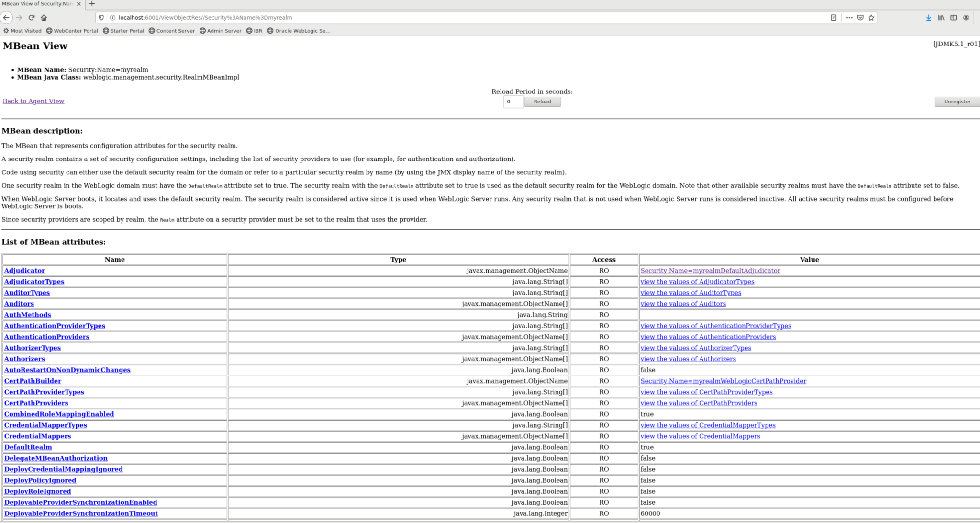Image resolution: width=980 pixels, height=523 pixels.
Task: Open the AuthorizerTypes attribute link
Action: point(33,348)
